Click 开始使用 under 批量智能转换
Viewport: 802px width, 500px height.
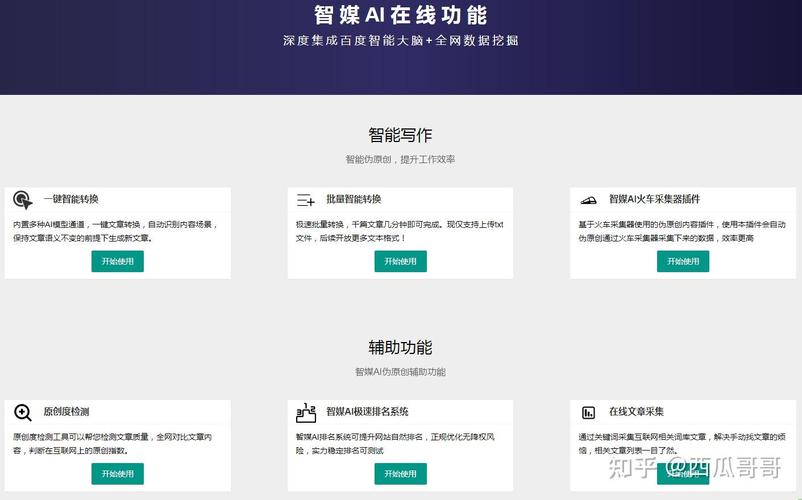point(400,261)
